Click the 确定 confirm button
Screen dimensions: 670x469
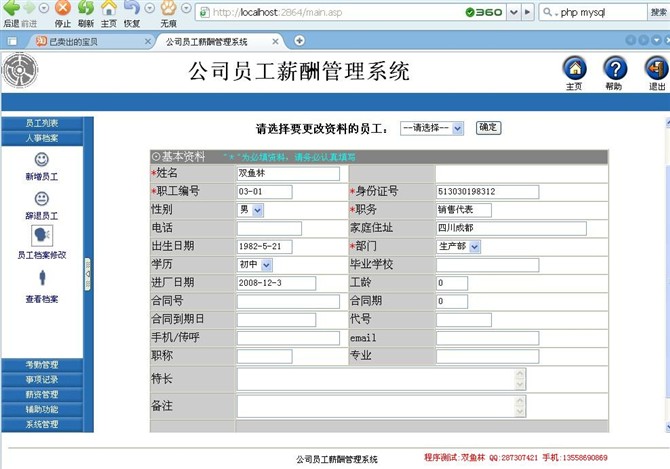[x=488, y=128]
